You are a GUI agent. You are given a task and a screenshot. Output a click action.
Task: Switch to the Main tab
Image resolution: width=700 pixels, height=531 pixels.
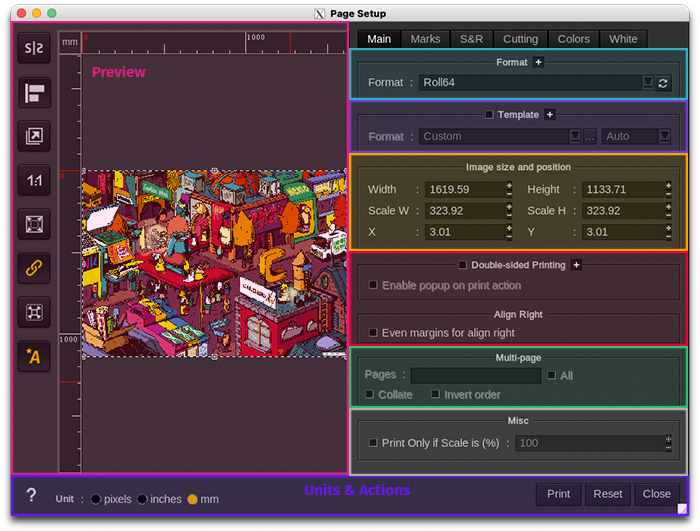[379, 39]
